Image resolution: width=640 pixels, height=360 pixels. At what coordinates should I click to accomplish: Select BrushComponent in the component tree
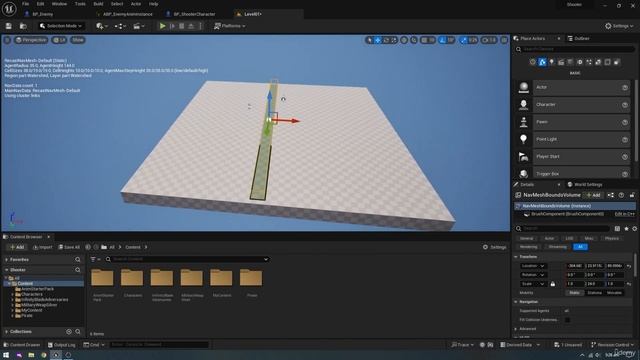(x=567, y=214)
